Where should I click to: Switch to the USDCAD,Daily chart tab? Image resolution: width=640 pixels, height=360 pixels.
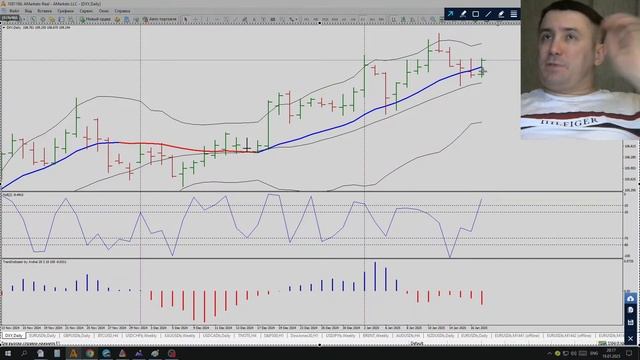[217, 336]
